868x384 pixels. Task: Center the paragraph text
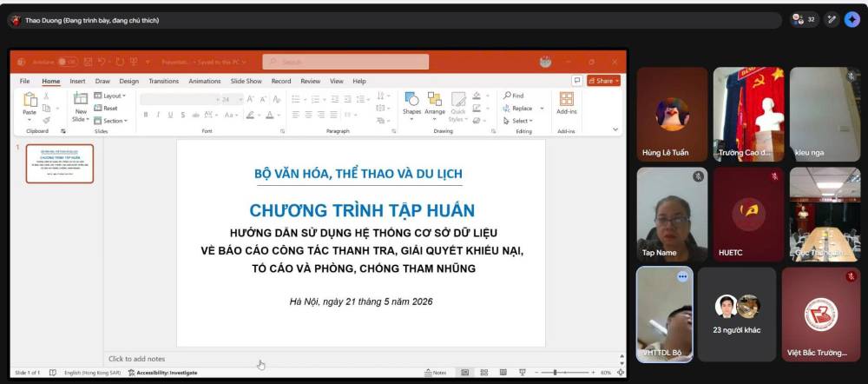[x=308, y=115]
